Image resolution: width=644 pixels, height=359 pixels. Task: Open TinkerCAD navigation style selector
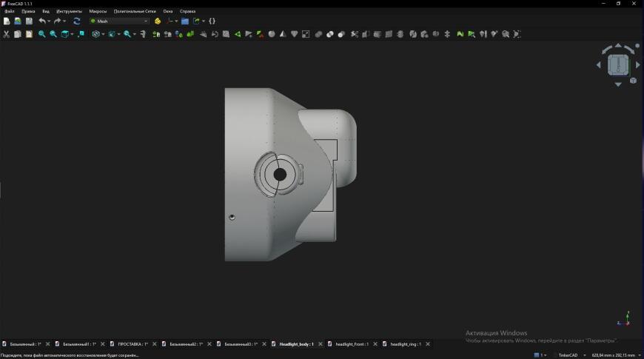click(x=571, y=355)
